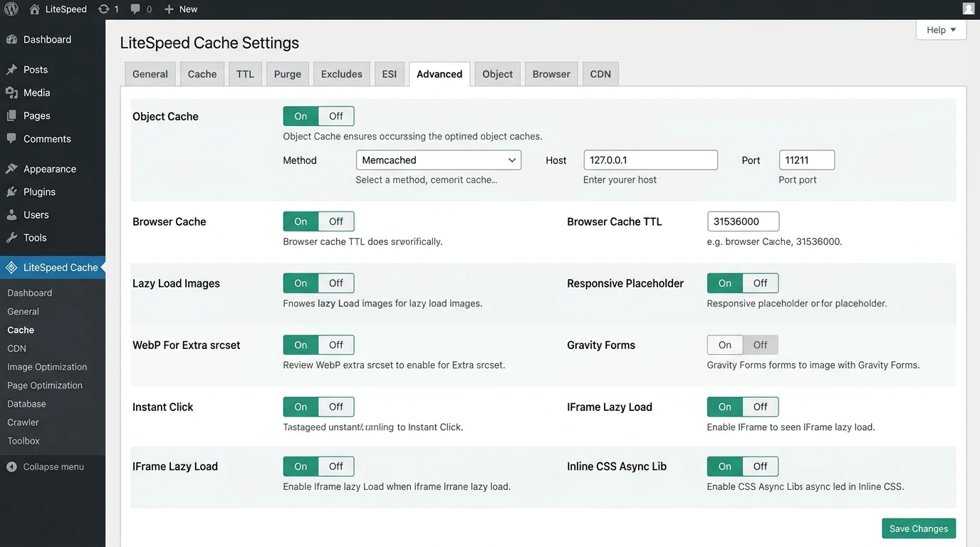The height and width of the screenshot is (547, 980).
Task: Click the Pages icon in sidebar
Action: pyautogui.click(x=11, y=115)
